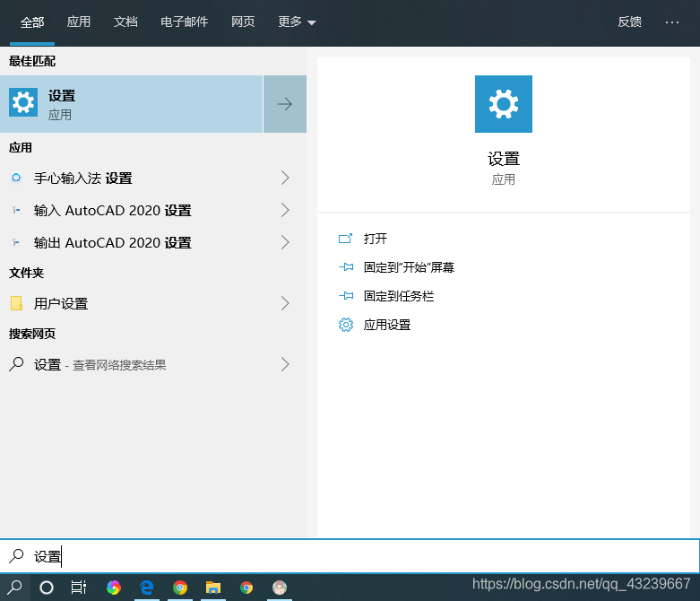This screenshot has width=700, height=601.
Task: Click the large 设置 gear icon in preview
Action: (x=503, y=104)
